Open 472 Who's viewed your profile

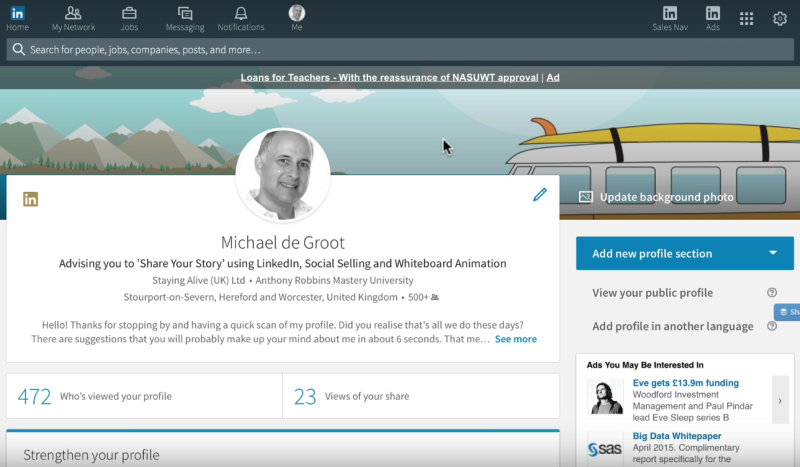click(x=144, y=396)
